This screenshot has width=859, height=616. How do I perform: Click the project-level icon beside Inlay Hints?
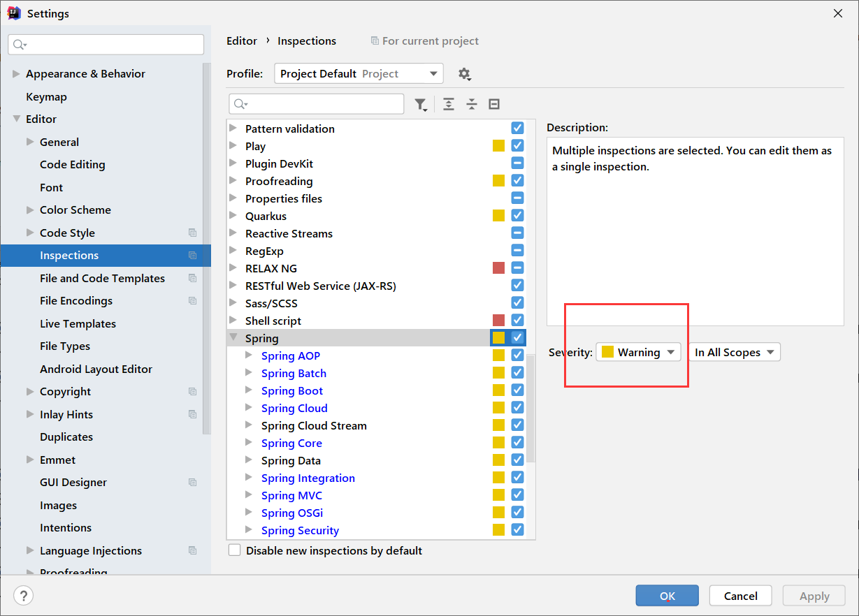(193, 414)
